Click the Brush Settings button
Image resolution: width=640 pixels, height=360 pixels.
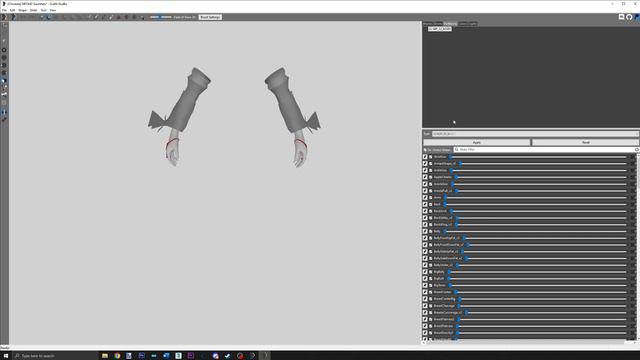(210, 17)
